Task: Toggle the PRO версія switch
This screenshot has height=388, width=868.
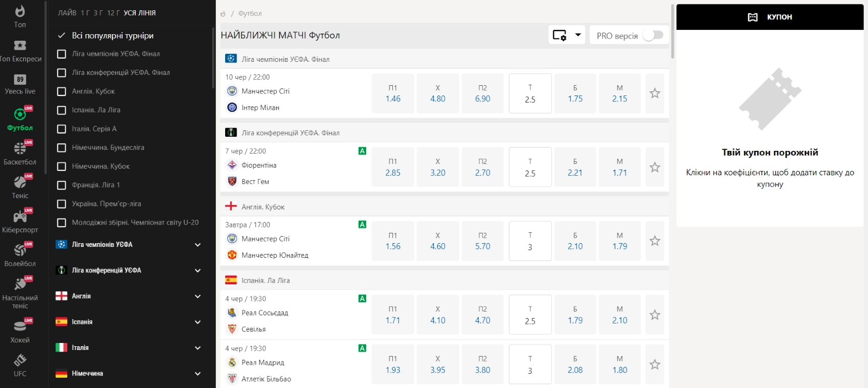Action: tap(653, 35)
